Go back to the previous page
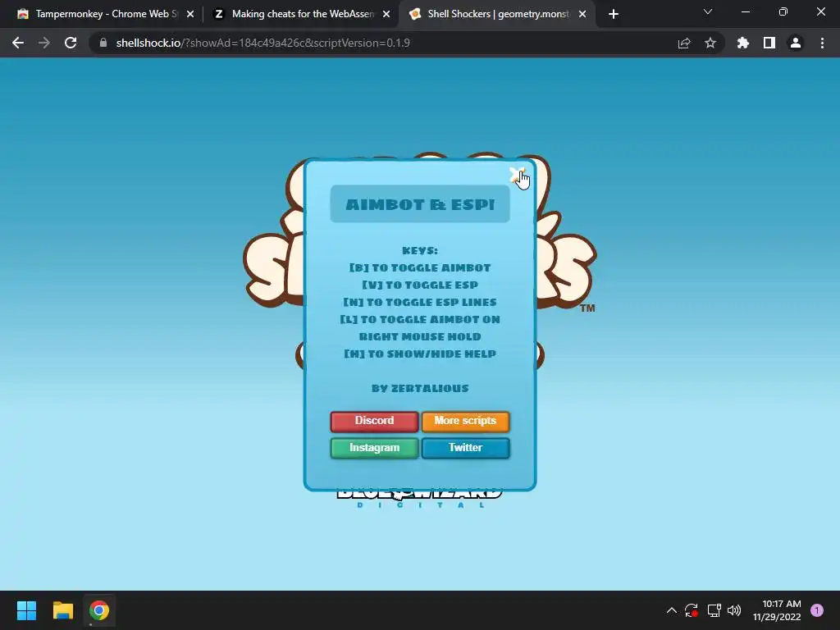 (x=18, y=43)
